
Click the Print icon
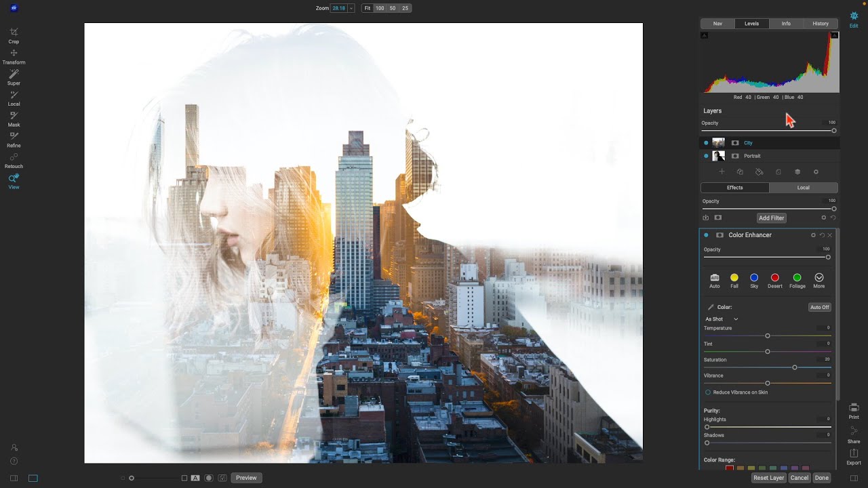(854, 411)
